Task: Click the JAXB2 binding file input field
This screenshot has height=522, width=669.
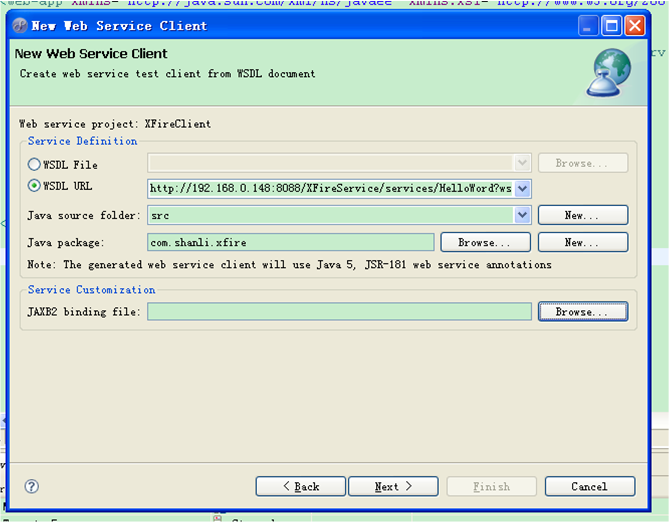Action: pyautogui.click(x=339, y=312)
